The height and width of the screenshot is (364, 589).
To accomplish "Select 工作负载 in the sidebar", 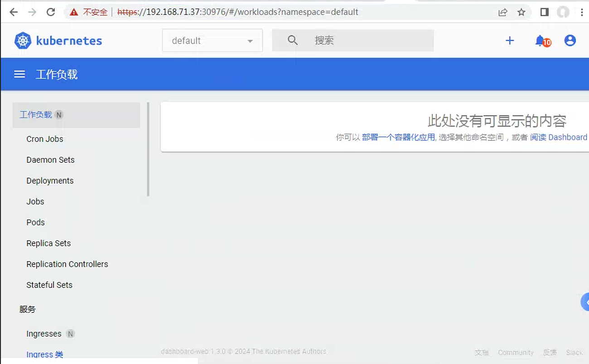I will coord(76,115).
